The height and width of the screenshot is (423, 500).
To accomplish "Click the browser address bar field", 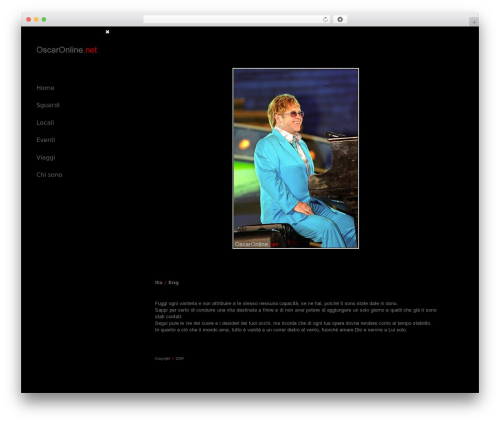I will [x=237, y=19].
